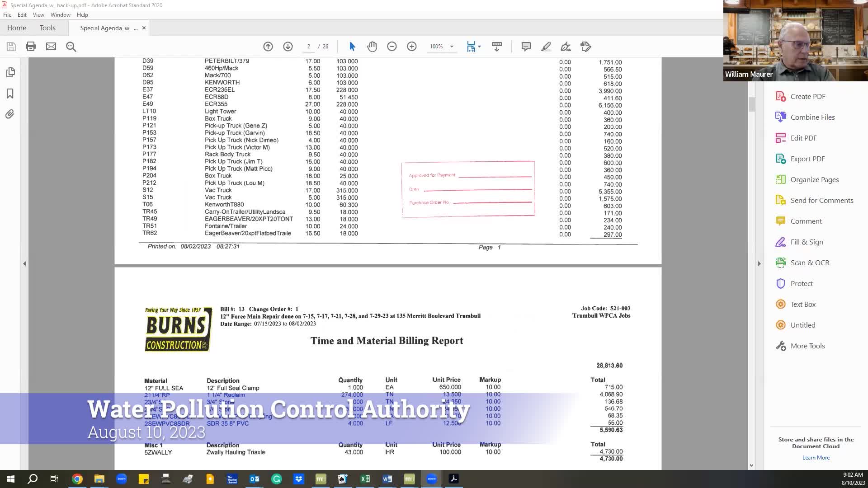Show the bookmarks panel
The height and width of the screenshot is (488, 868).
(10, 94)
